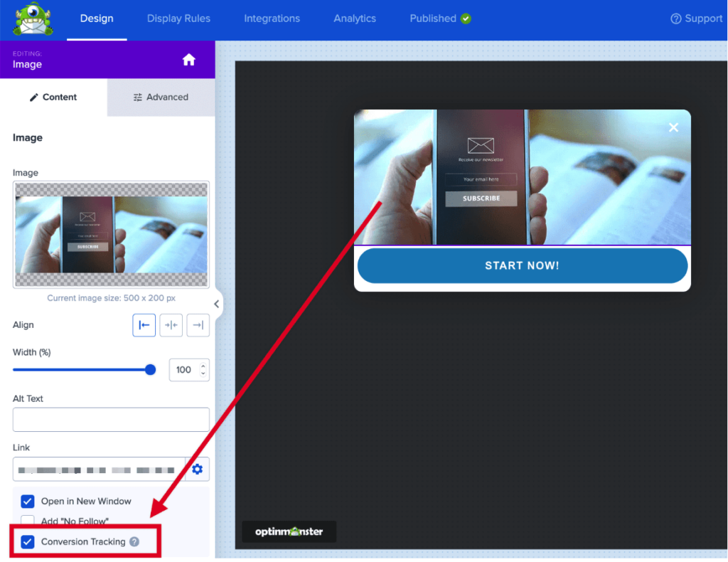Collapse the left settings panel chevron

tap(217, 303)
